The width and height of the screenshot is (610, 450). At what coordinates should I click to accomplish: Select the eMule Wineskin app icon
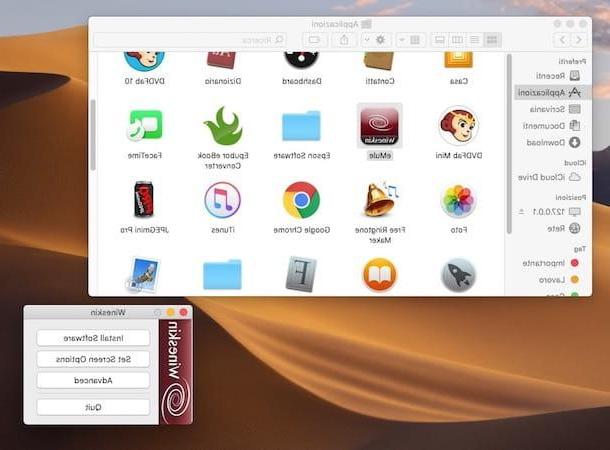point(379,126)
